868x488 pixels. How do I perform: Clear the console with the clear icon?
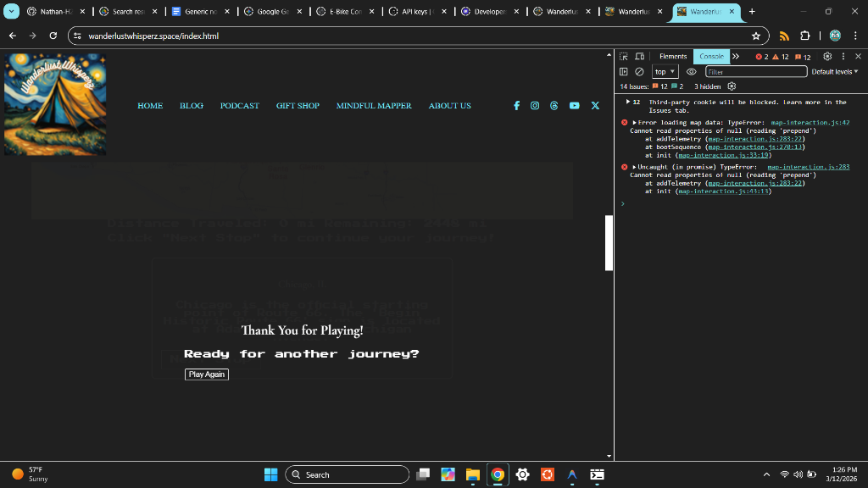640,72
